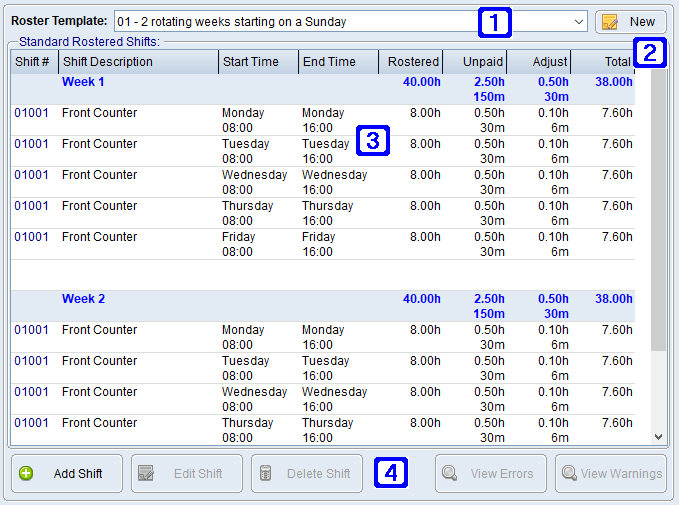Sort by the Shift # column header
This screenshot has width=679, height=505.
coord(34,62)
